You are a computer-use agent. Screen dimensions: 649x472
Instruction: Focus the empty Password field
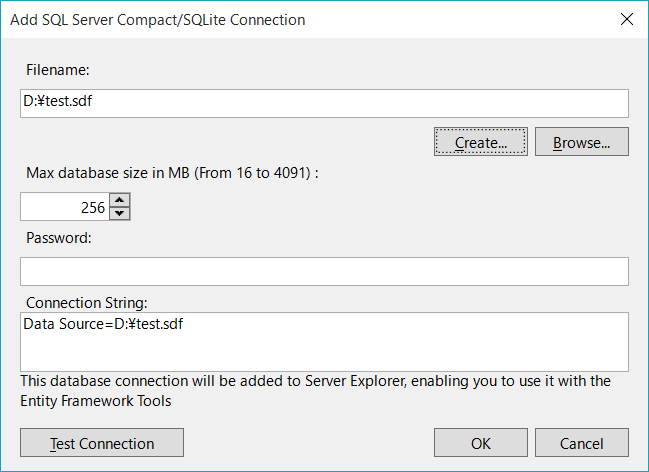(324, 271)
